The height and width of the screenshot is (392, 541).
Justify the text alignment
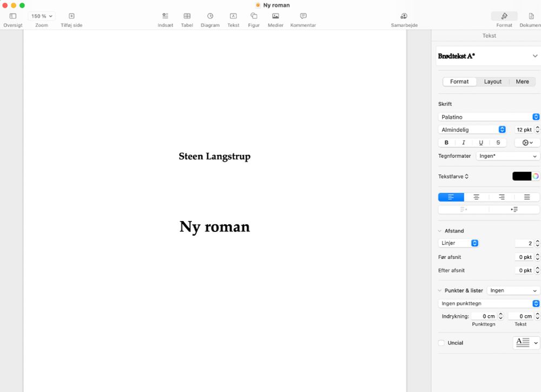[x=527, y=197]
